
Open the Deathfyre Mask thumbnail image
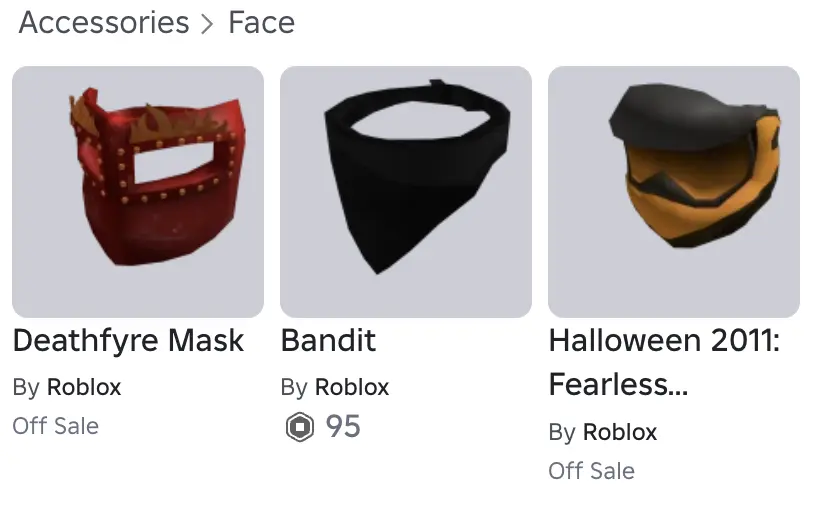138,192
